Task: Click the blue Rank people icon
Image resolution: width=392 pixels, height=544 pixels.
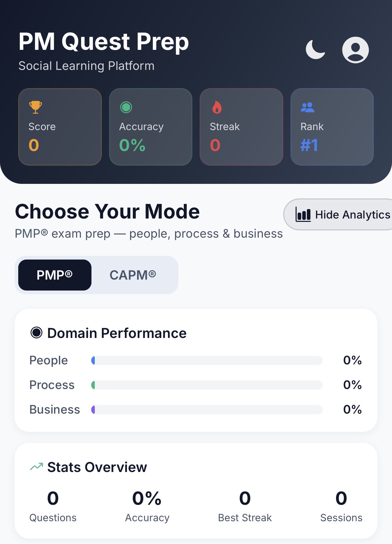Action: click(307, 107)
